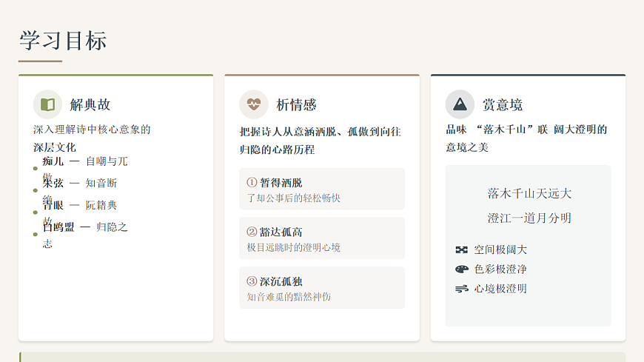Click the ① 暂得洒脱 step card

322,189
